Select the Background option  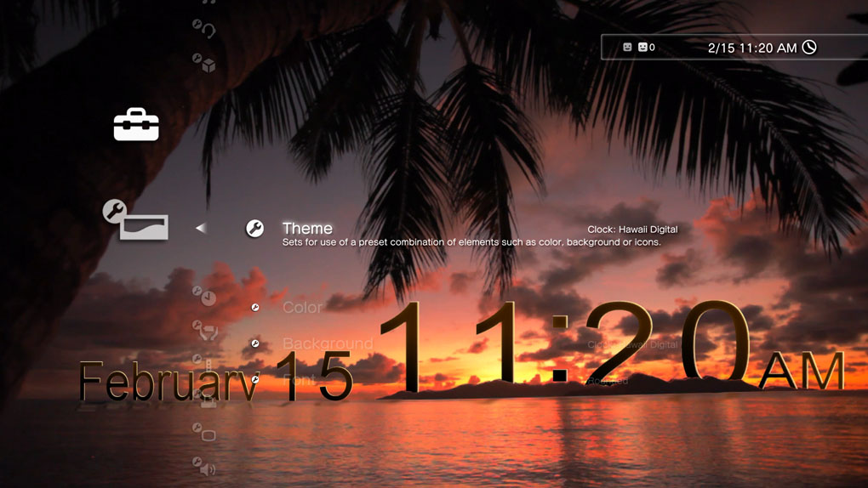click(x=328, y=343)
